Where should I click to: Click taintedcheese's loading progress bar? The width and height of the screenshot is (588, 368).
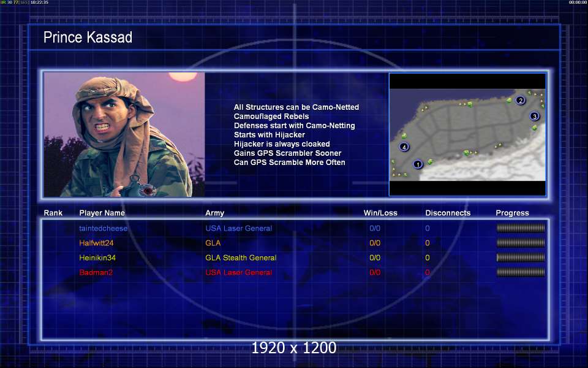[521, 228]
